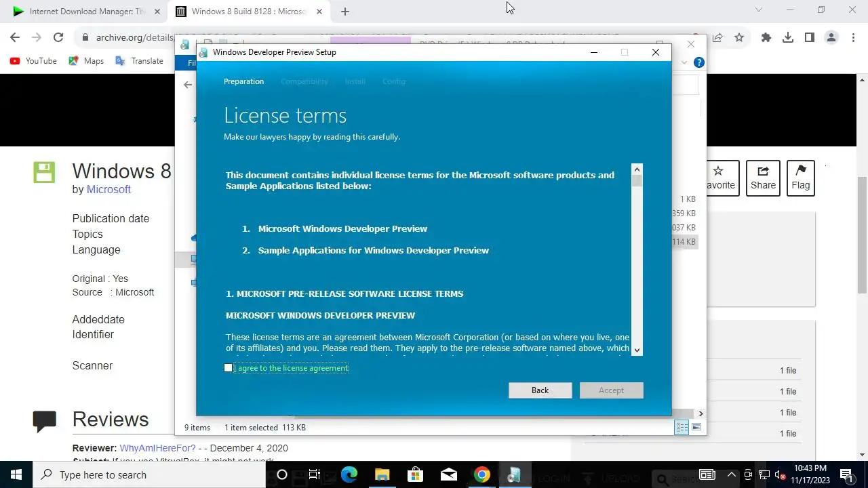Expand the File Explorer ribbon chevron
Image resolution: width=868 pixels, height=488 pixels.
[x=684, y=62]
